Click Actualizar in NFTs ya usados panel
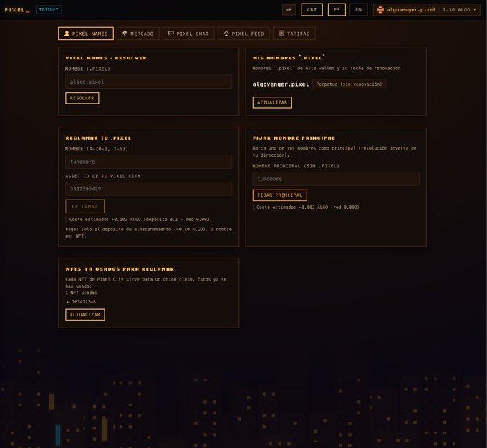Viewport: 487px width, 448px height. [85, 315]
